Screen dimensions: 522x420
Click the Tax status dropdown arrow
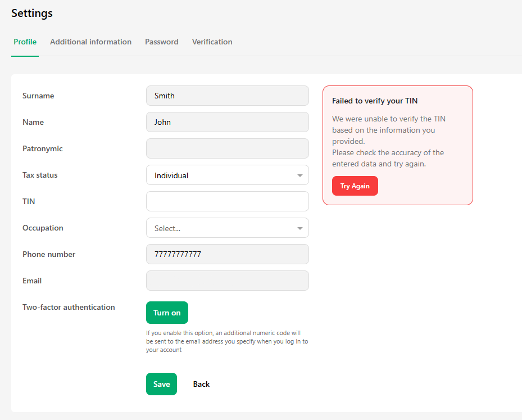(300, 175)
